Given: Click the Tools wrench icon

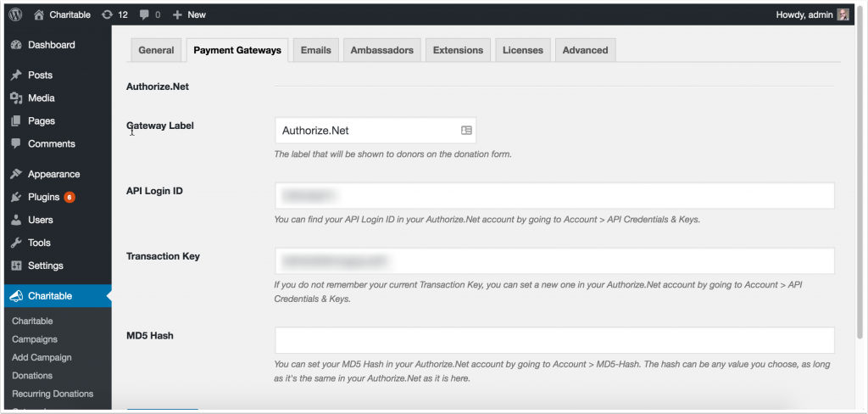Looking at the screenshot, I should [x=16, y=243].
